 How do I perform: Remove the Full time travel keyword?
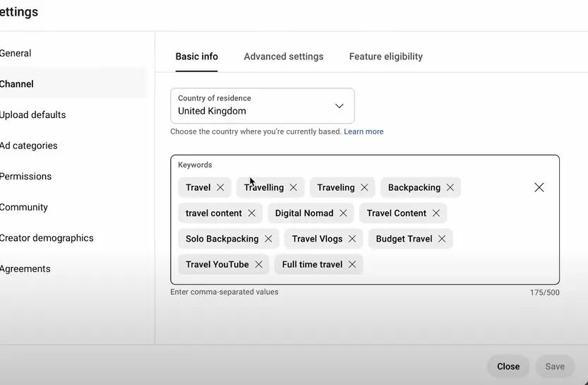(352, 264)
